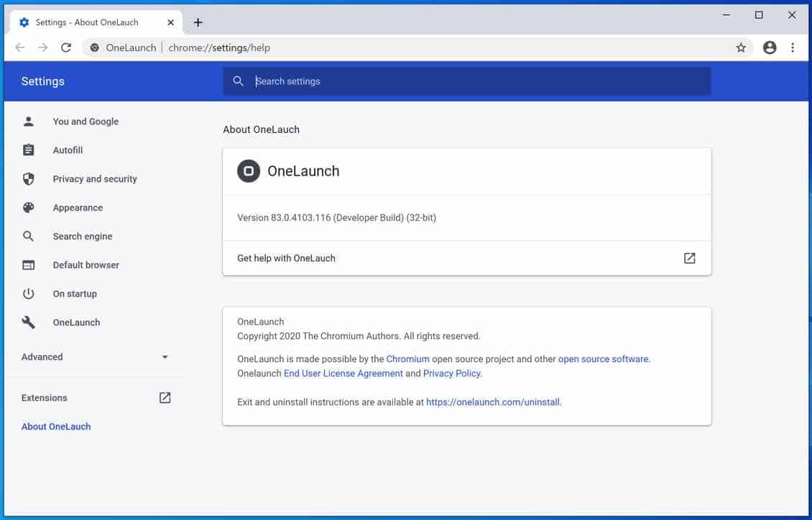Expand the Advanced section arrow
This screenshot has width=812, height=520.
(x=165, y=357)
